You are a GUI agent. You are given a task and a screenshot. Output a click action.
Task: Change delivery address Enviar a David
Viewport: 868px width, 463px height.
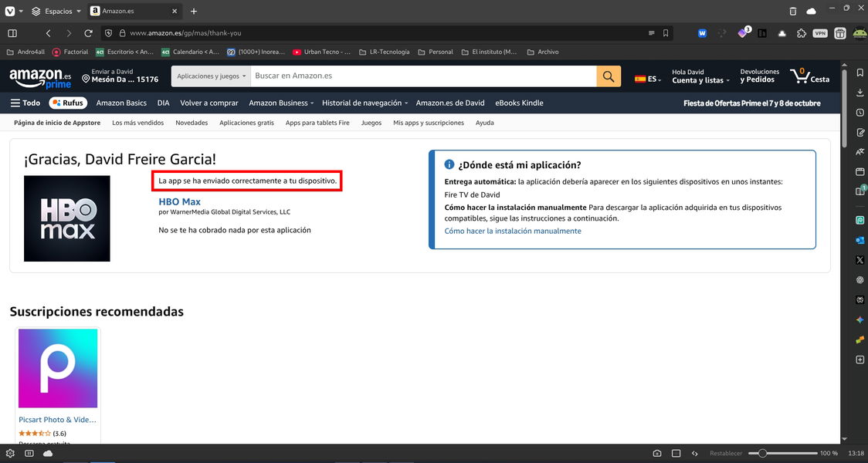120,76
